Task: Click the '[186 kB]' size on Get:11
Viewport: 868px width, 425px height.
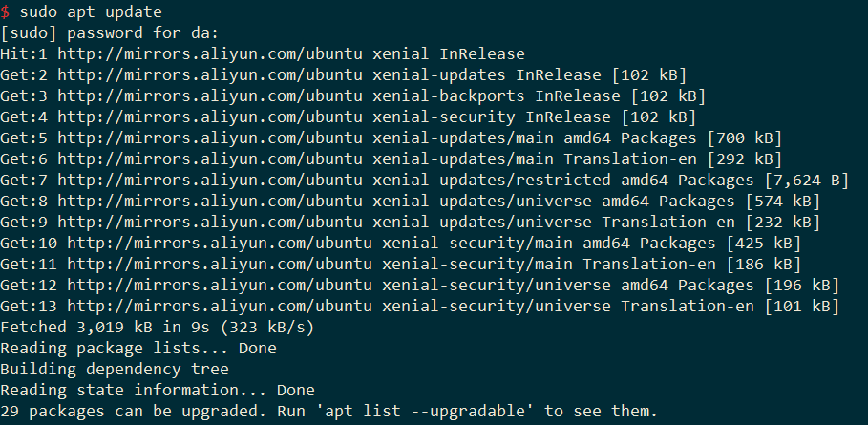Action: [763, 265]
